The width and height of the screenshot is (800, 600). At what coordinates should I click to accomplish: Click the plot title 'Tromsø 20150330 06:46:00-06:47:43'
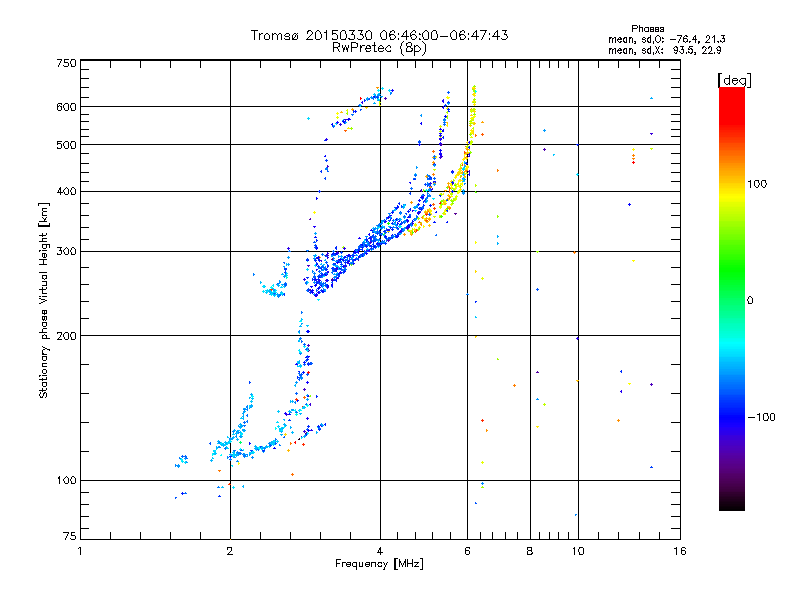[x=379, y=35]
